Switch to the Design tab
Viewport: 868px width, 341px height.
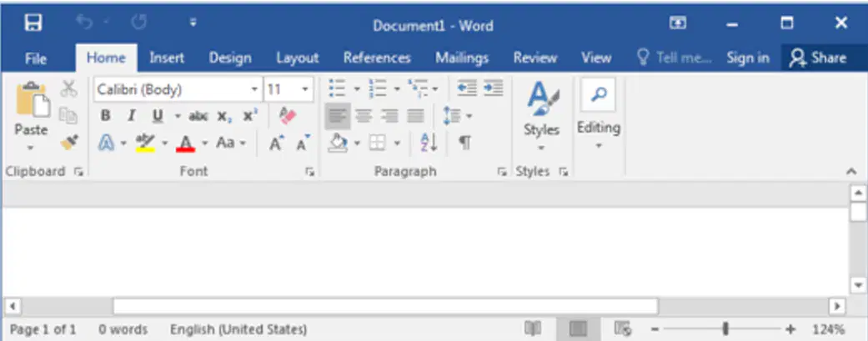pyautogui.click(x=230, y=58)
